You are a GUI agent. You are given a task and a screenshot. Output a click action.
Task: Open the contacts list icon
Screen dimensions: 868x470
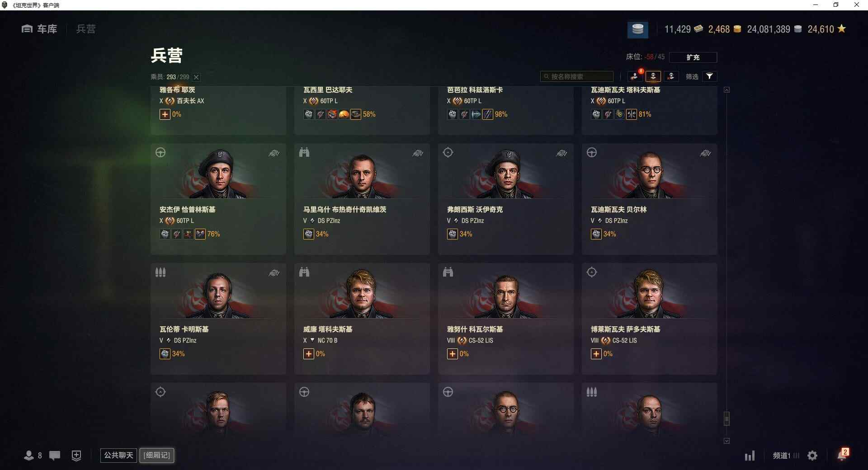pyautogui.click(x=33, y=456)
